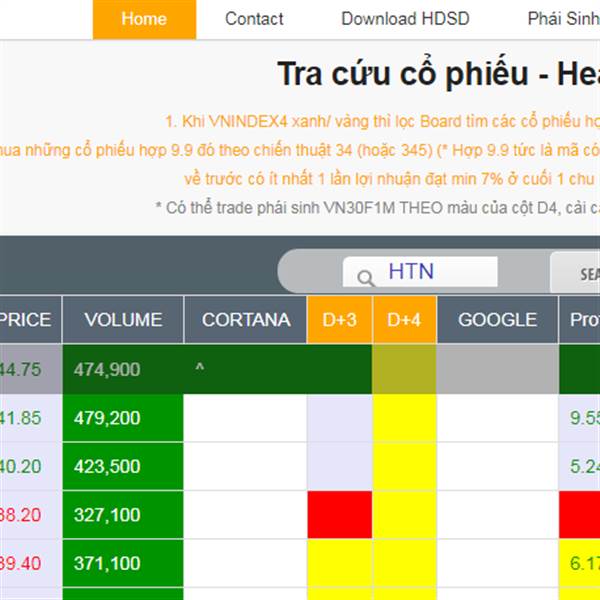
Task: Click the yellow D+4 cell in 479,200 row
Action: [404, 418]
